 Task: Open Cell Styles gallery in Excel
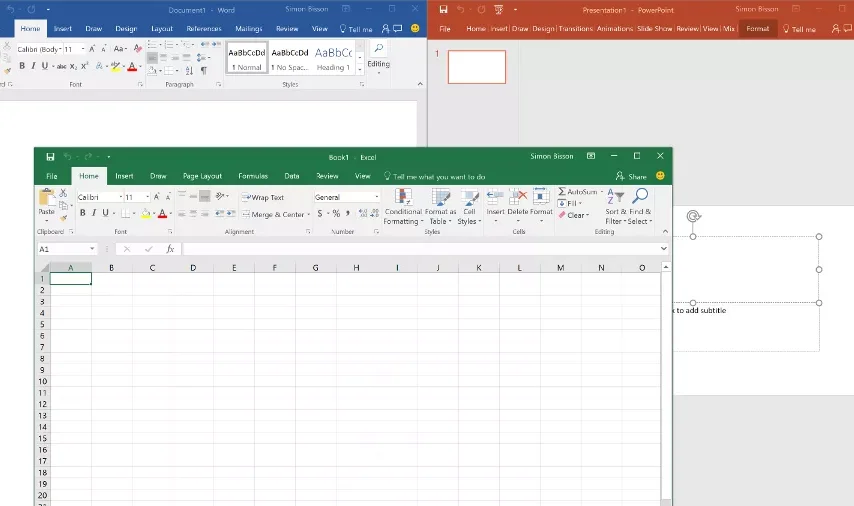click(x=469, y=206)
